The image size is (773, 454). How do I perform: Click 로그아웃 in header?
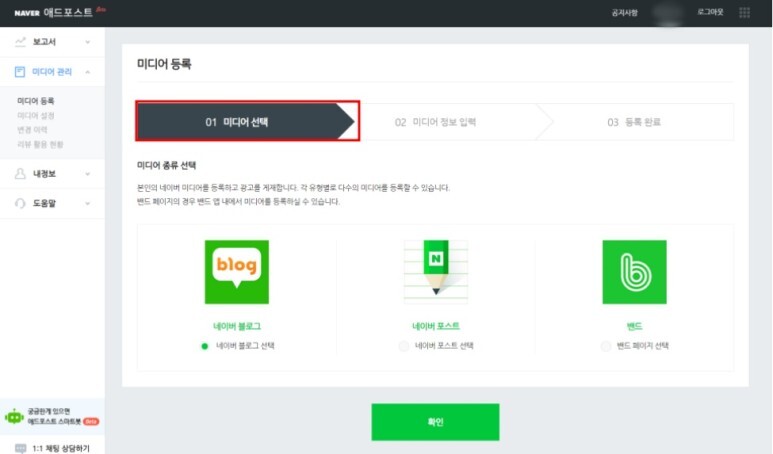(x=710, y=12)
